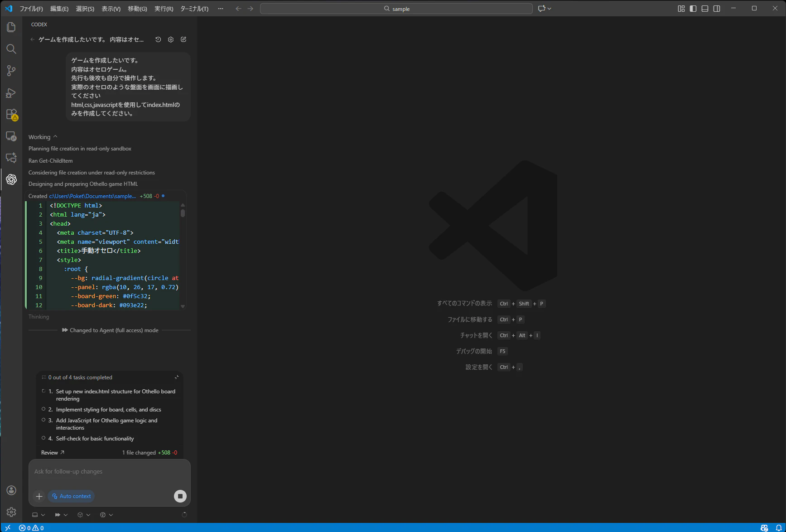The image size is (786, 532).
Task: Collapse the Working section
Action: tap(43, 137)
